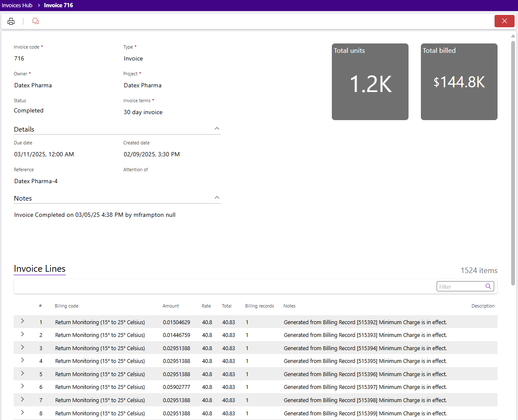Click the Total billed tile
The image size is (518, 420).
click(x=459, y=82)
